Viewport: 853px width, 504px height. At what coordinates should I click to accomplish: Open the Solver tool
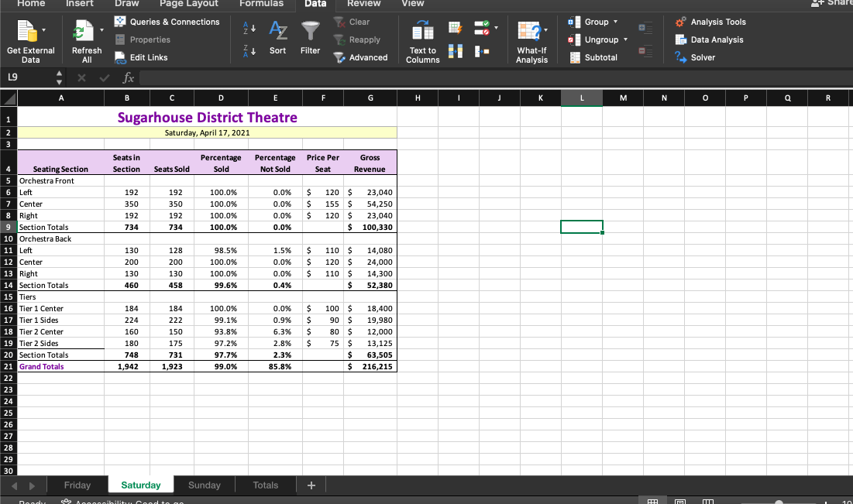click(695, 57)
